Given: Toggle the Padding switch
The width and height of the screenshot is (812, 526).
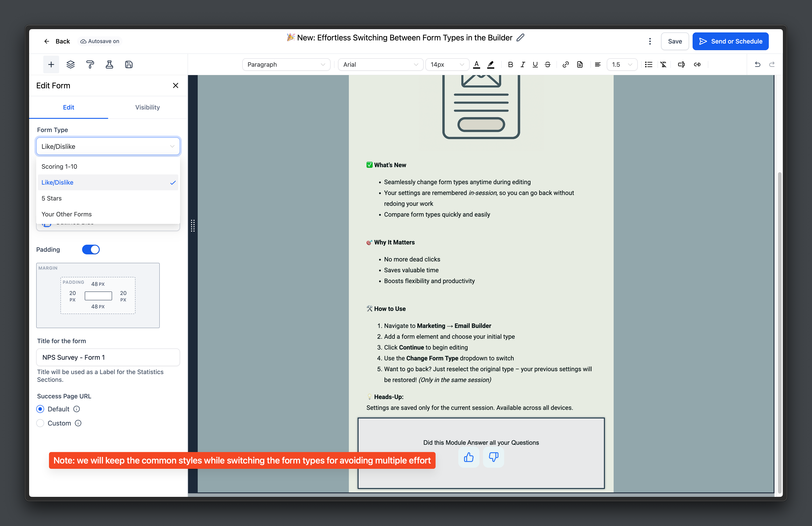Looking at the screenshot, I should click(x=91, y=250).
